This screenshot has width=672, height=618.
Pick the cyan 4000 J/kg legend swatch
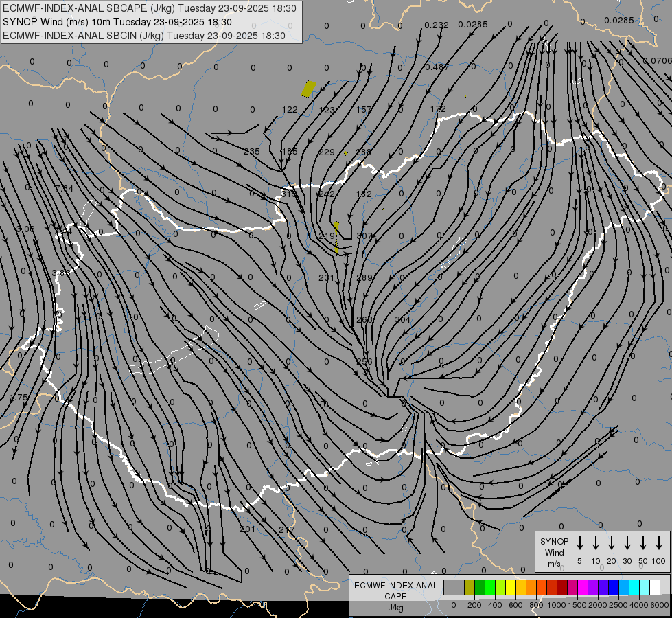[634, 587]
